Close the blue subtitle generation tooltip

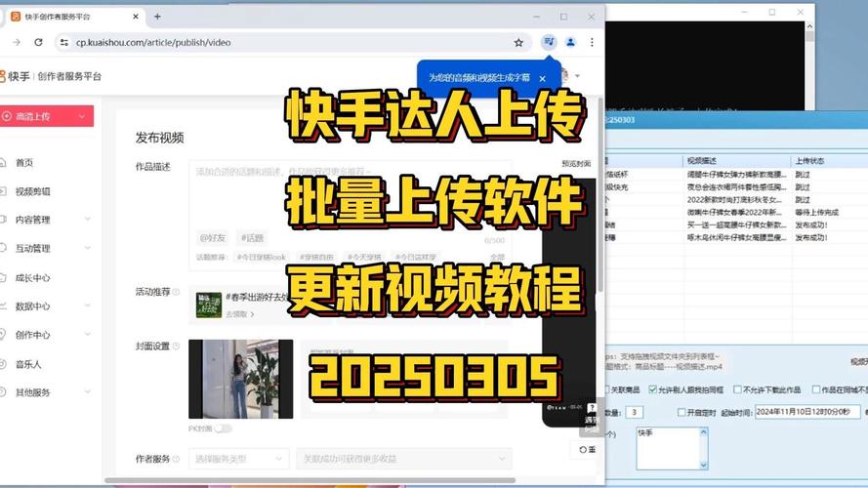point(543,78)
